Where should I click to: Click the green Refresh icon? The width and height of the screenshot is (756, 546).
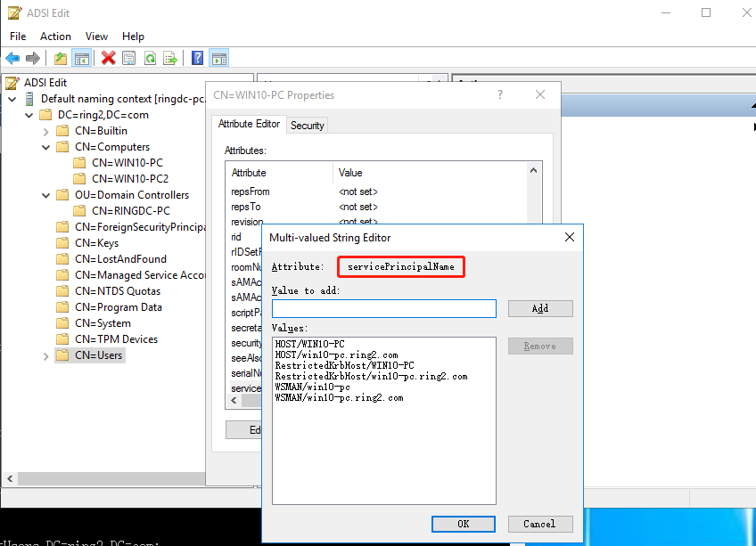pos(150,58)
